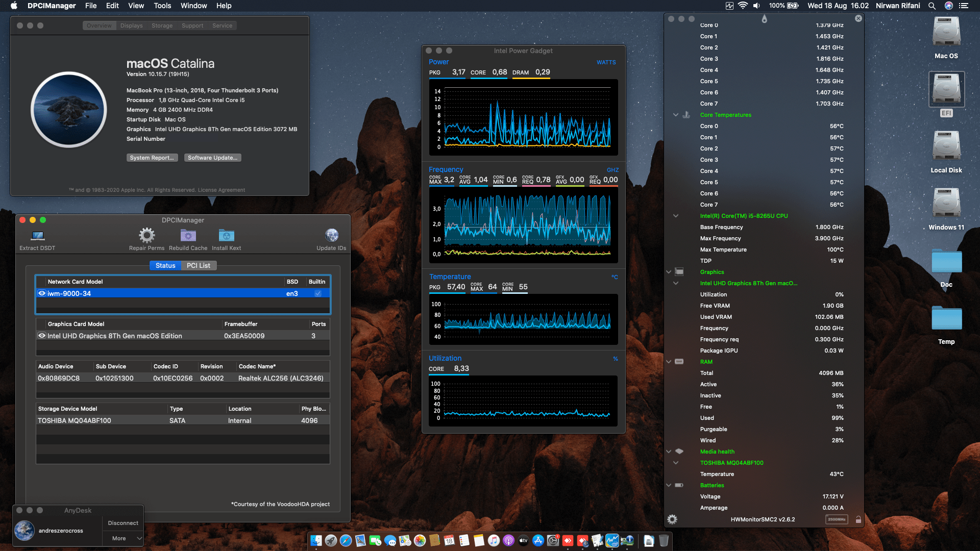Open Siri from menu bar

(x=949, y=6)
